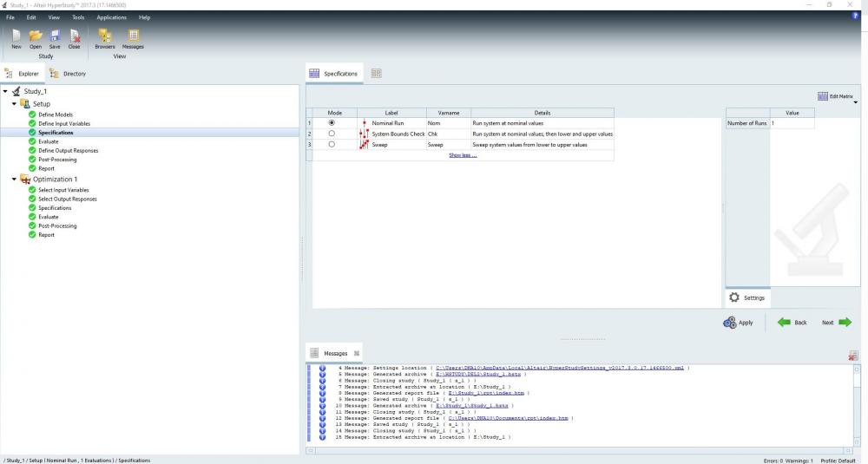Click info icon of message 4
868x464 pixels.
[x=322, y=368]
